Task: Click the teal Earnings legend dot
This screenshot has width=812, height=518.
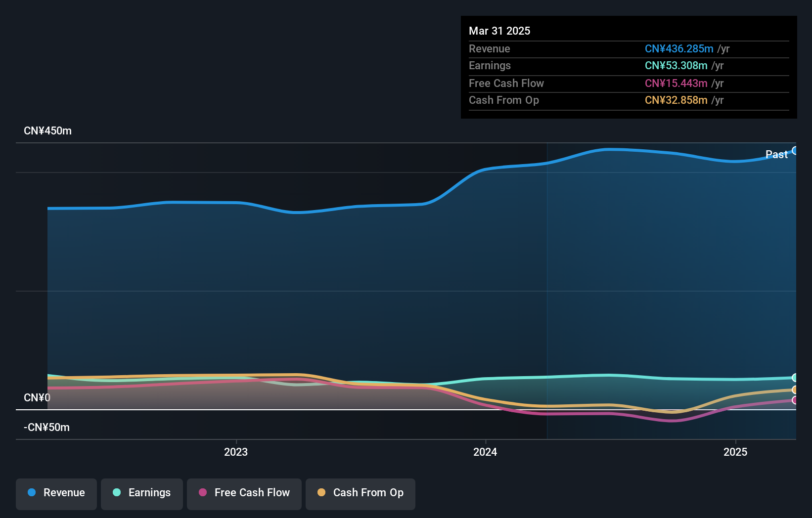Action: pyautogui.click(x=117, y=492)
